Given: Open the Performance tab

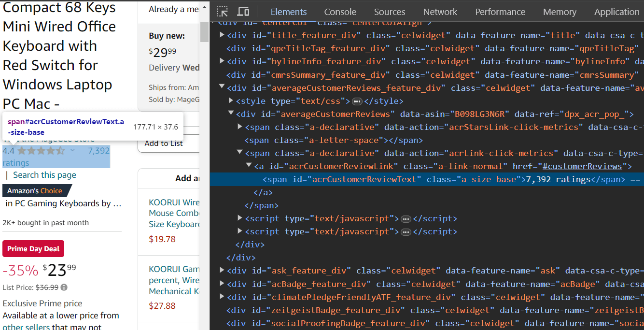Looking at the screenshot, I should click(500, 12).
